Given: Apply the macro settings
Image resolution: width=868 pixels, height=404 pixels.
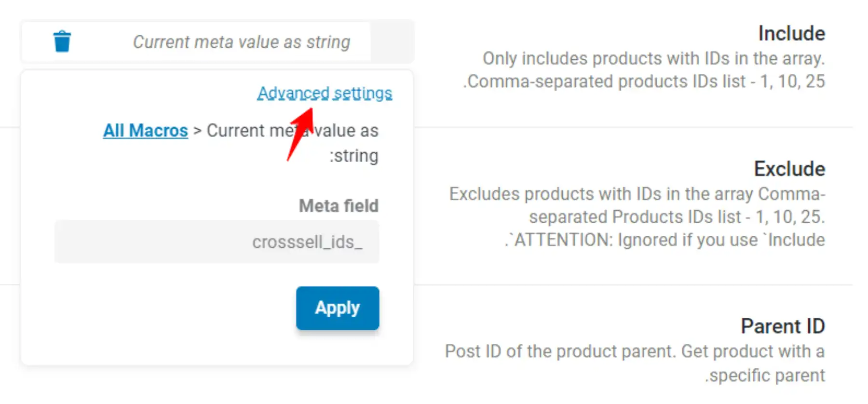Looking at the screenshot, I should point(338,308).
